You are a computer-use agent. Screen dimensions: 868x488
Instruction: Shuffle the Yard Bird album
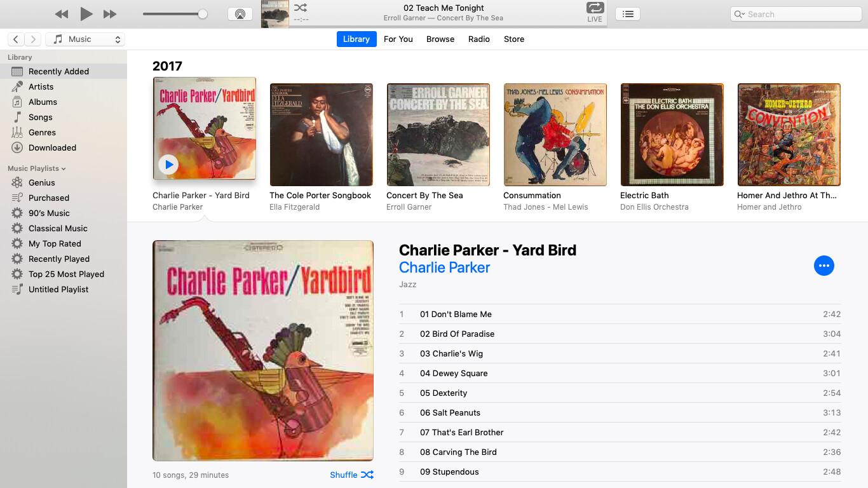352,475
